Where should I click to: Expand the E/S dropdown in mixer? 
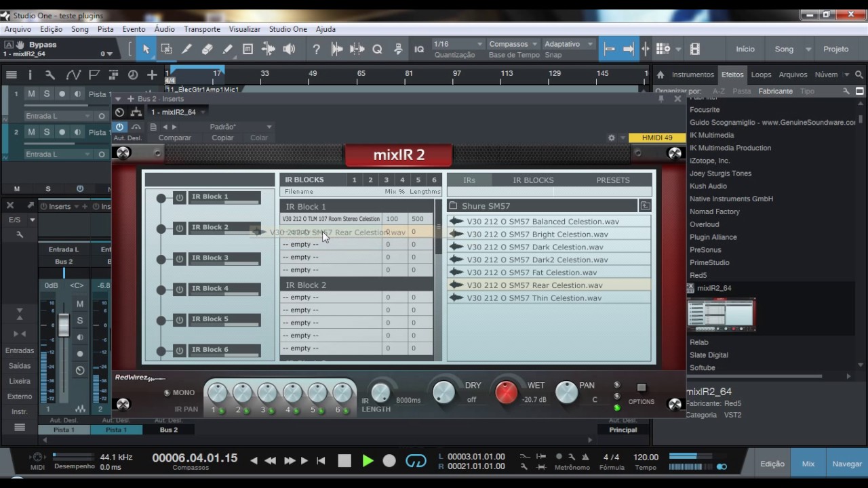coord(32,220)
